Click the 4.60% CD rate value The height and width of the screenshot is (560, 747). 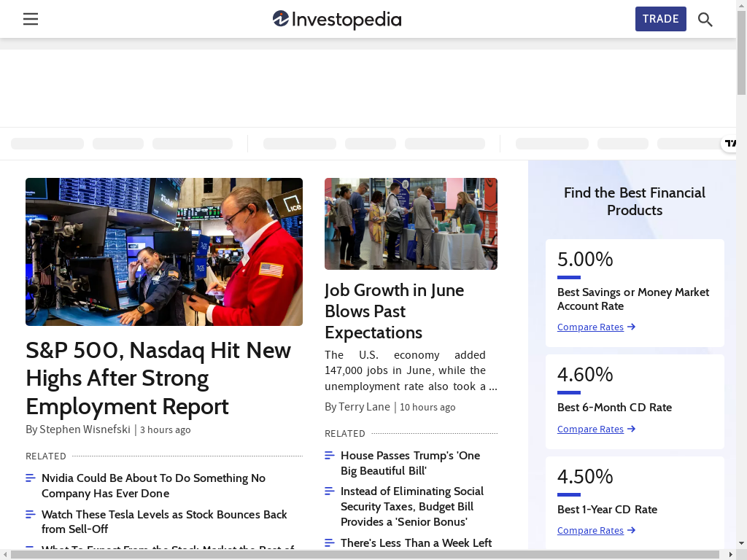point(585,375)
